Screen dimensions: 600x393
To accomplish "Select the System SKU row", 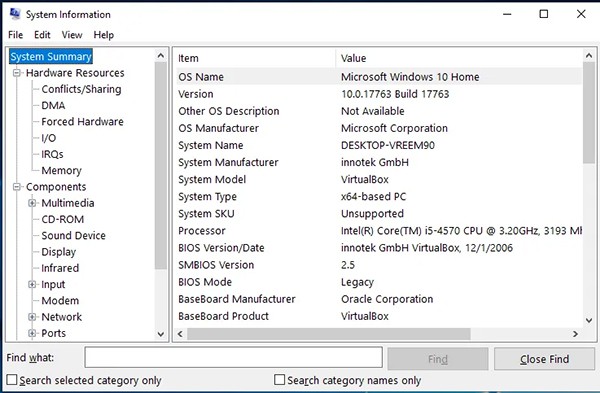I will click(x=379, y=214).
